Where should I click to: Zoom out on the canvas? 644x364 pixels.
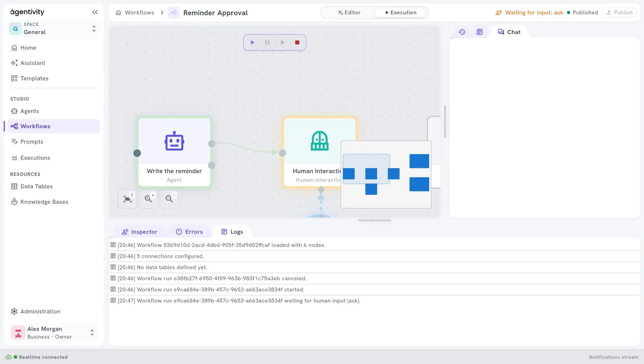169,199
